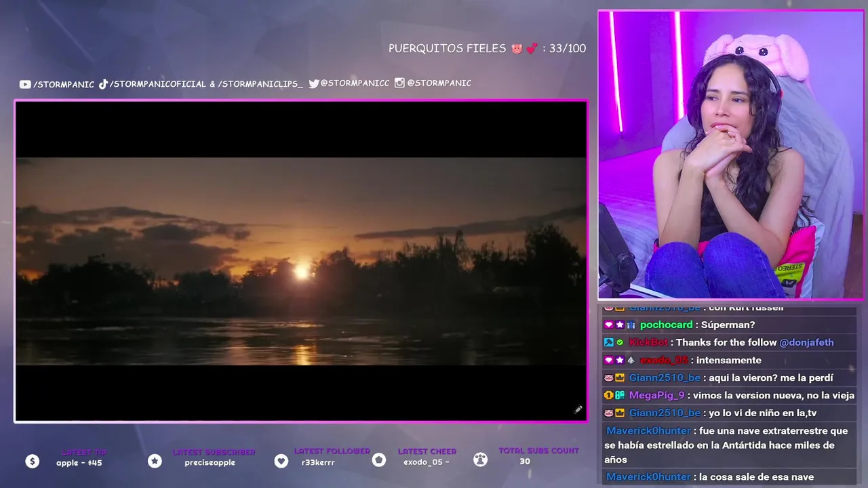Click the 'TOTAL SUBS COUNT' label

pyautogui.click(x=539, y=451)
